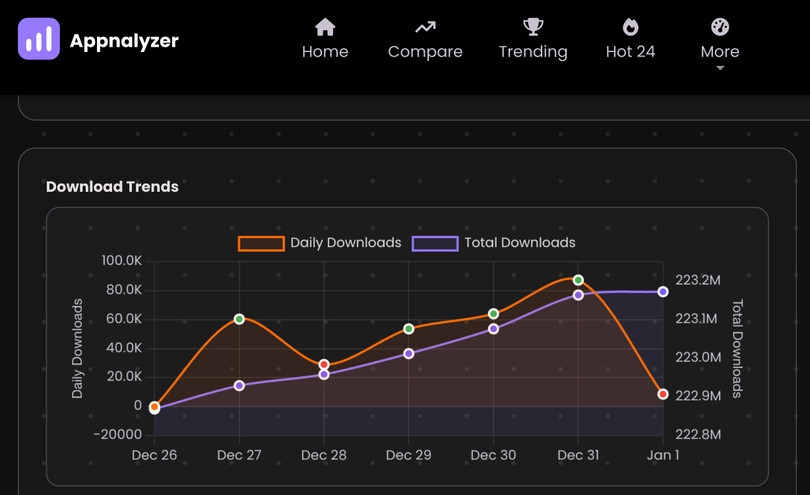The width and height of the screenshot is (810, 495).
Task: Click the More gauge icon
Action: click(720, 27)
